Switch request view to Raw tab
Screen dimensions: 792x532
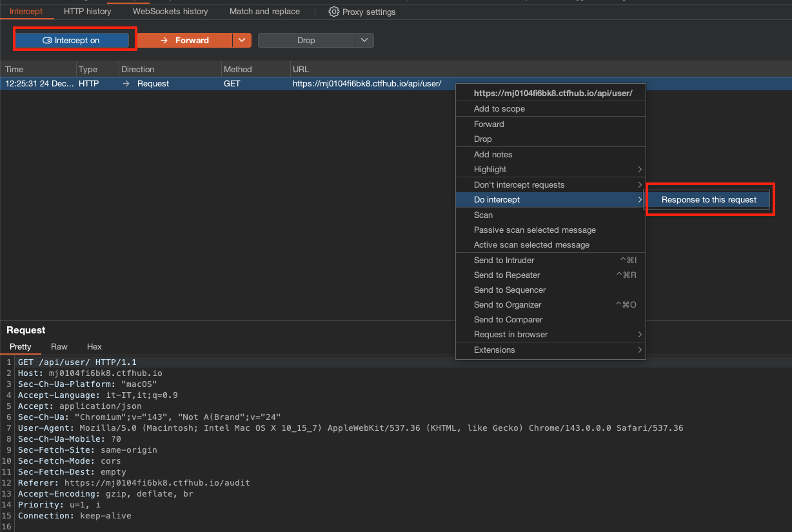[59, 346]
